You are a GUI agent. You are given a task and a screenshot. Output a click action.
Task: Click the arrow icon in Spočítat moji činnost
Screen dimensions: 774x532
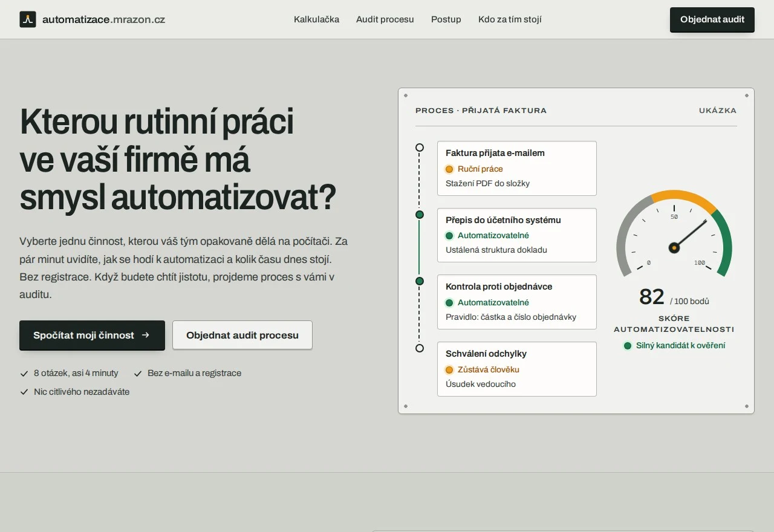(146, 335)
